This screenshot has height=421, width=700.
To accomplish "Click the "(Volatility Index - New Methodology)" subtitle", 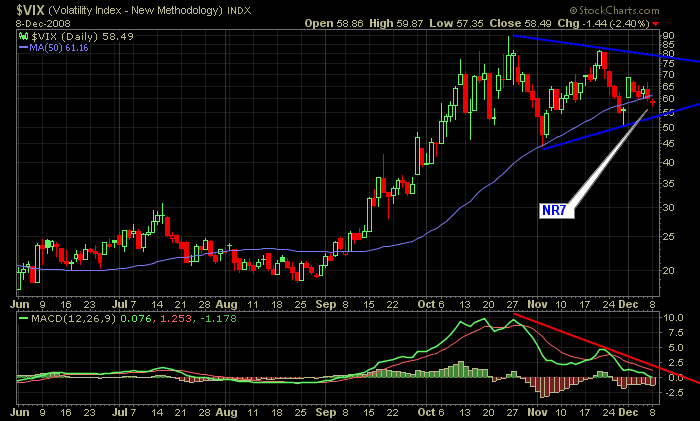I will pos(136,10).
